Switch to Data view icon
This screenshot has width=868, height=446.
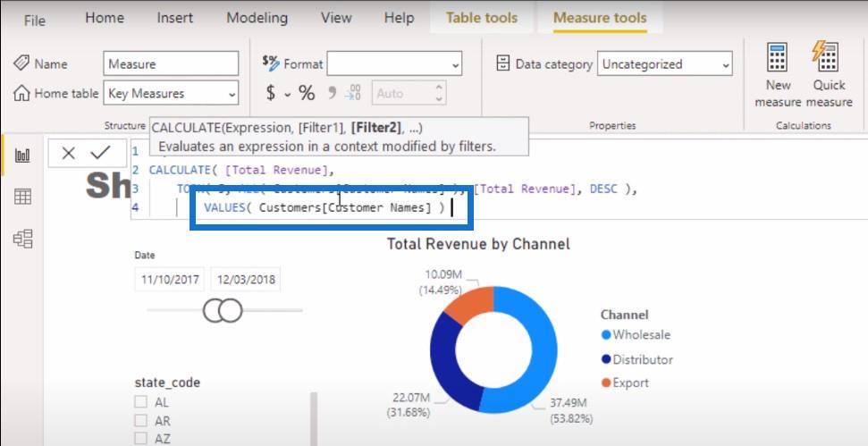tap(22, 197)
